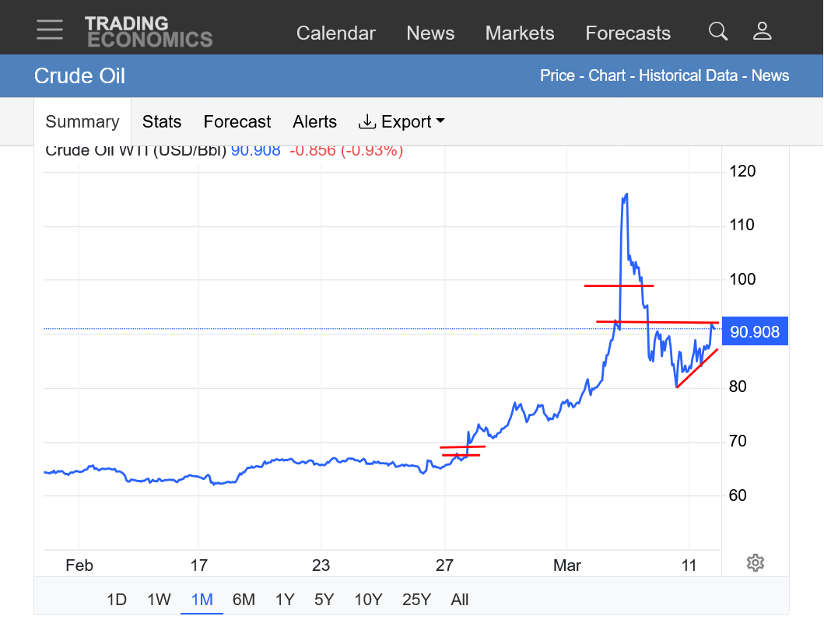Select the Alerts tab

pyautogui.click(x=314, y=122)
